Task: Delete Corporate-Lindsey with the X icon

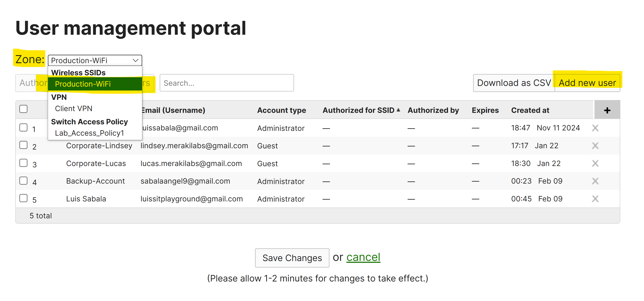Action: 595,146
